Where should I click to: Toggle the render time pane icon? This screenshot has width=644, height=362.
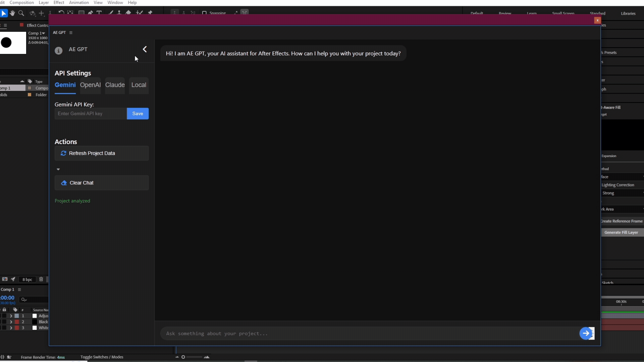tap(9, 357)
